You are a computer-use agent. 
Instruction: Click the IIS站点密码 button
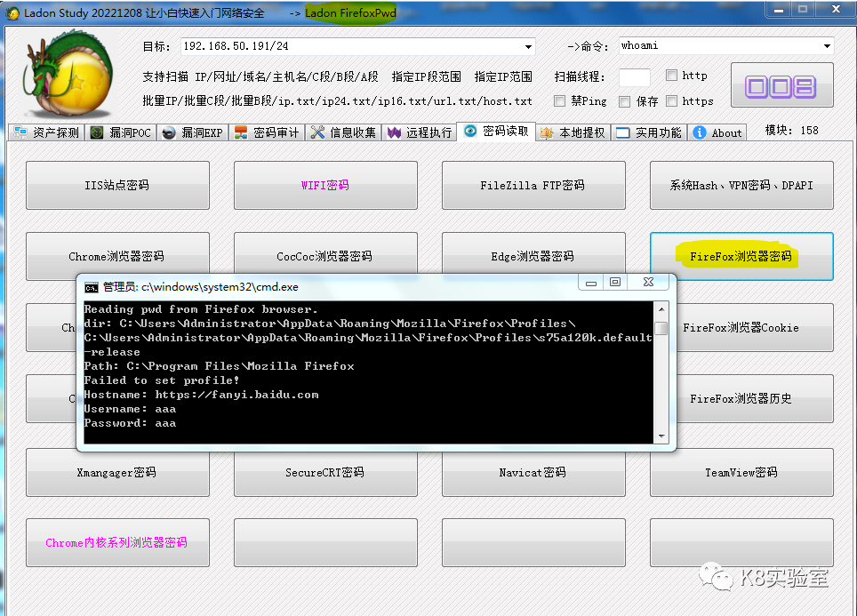[117, 185]
